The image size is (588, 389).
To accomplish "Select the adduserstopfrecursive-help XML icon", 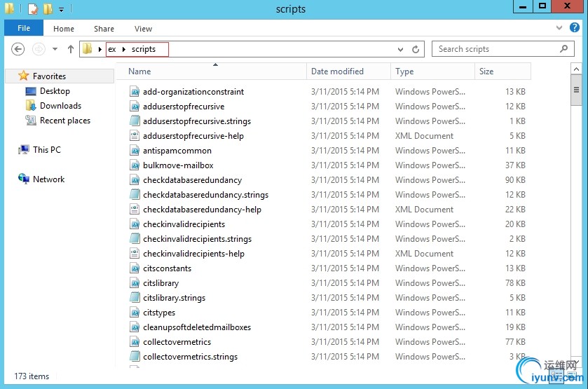I will (x=135, y=136).
